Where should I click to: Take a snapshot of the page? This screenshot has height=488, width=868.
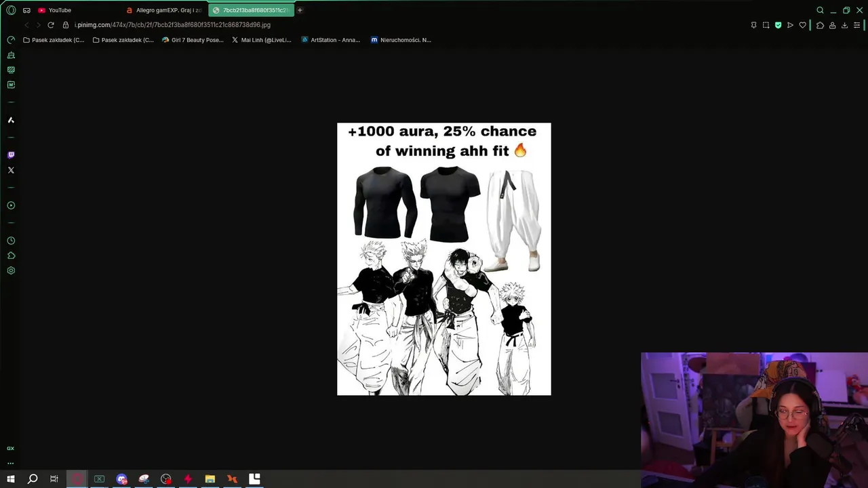tap(766, 25)
